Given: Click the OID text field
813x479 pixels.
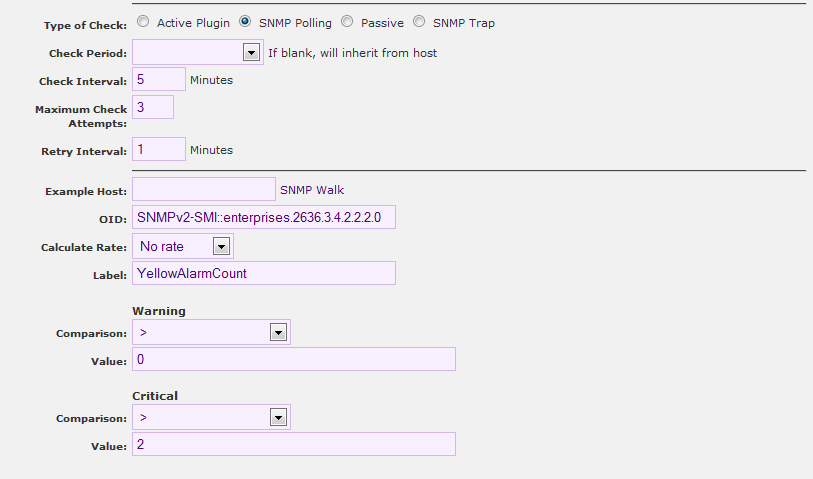Looking at the screenshot, I should (264, 217).
